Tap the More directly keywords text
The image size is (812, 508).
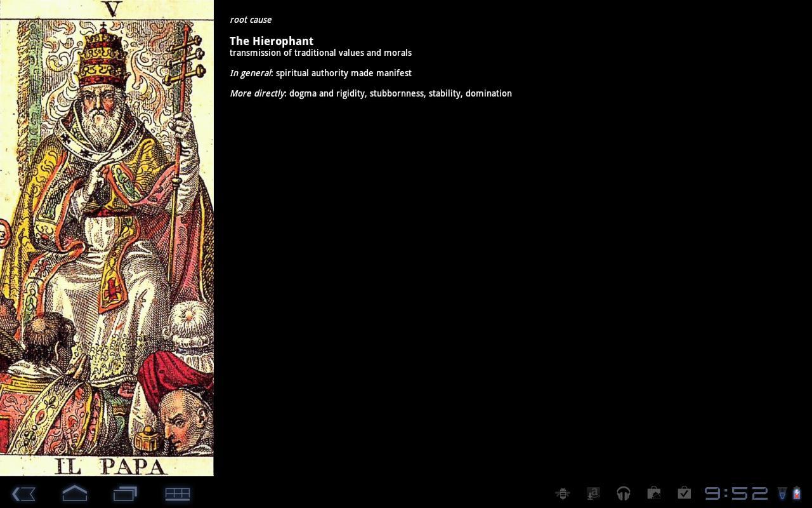(x=370, y=93)
